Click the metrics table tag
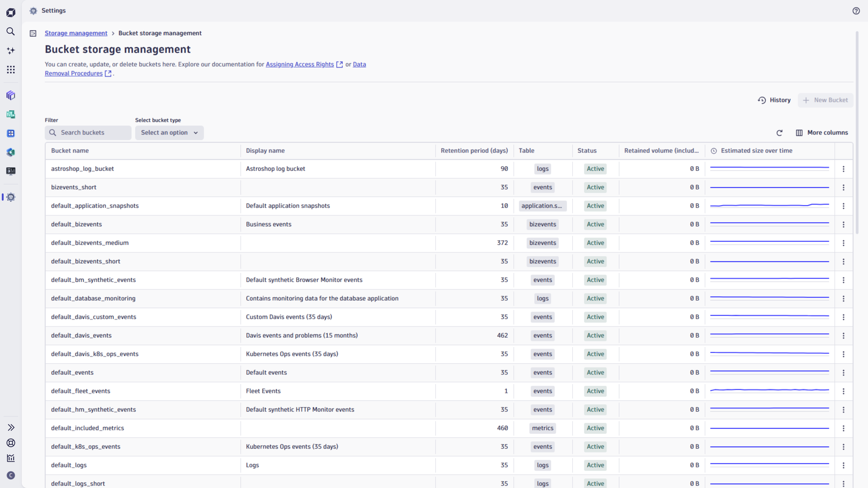868x488 pixels. click(x=542, y=428)
